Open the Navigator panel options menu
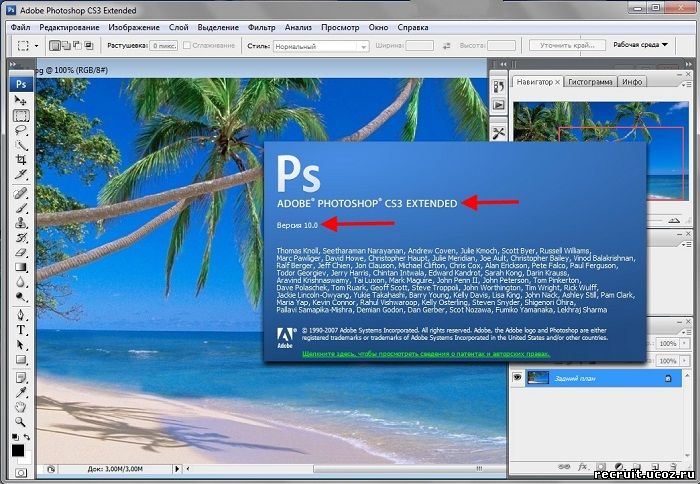Image resolution: width=700 pixels, height=484 pixels. [687, 84]
